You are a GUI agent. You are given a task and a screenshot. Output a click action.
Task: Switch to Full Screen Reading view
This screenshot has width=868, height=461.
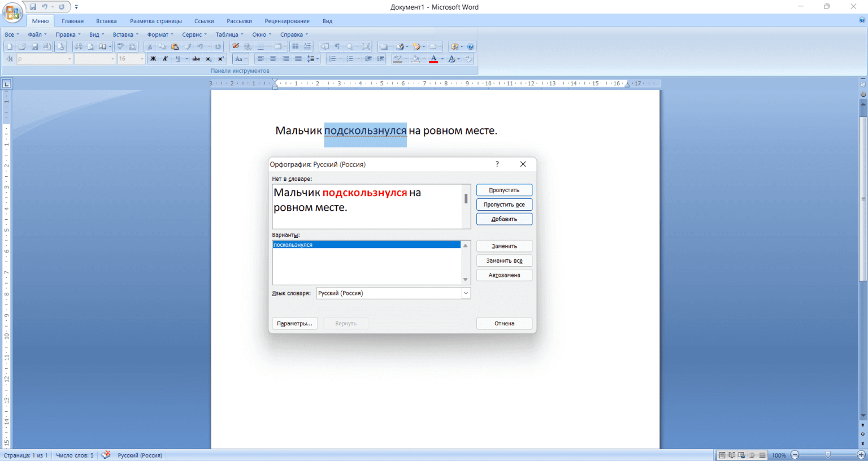point(732,455)
